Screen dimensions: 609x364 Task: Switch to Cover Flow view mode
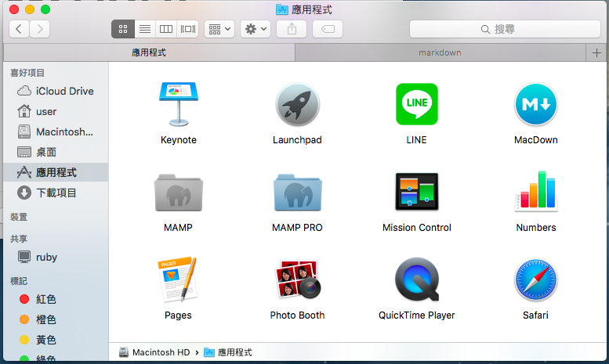[x=188, y=29]
